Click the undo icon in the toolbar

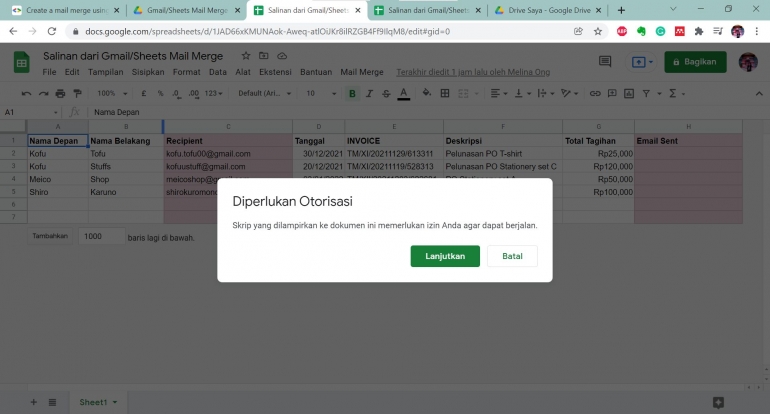[x=27, y=93]
